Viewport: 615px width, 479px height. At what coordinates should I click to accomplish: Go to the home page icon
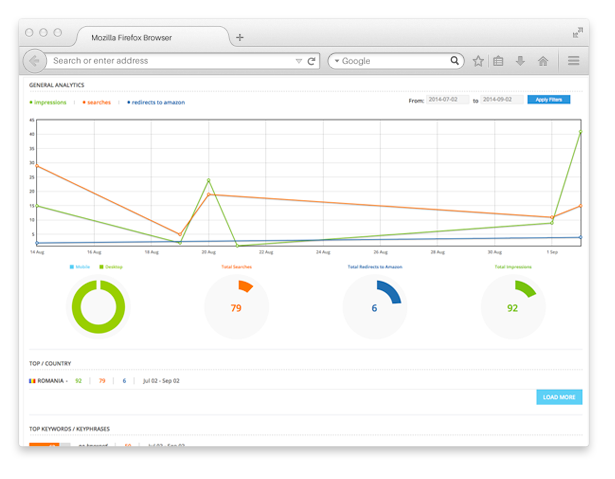(543, 61)
